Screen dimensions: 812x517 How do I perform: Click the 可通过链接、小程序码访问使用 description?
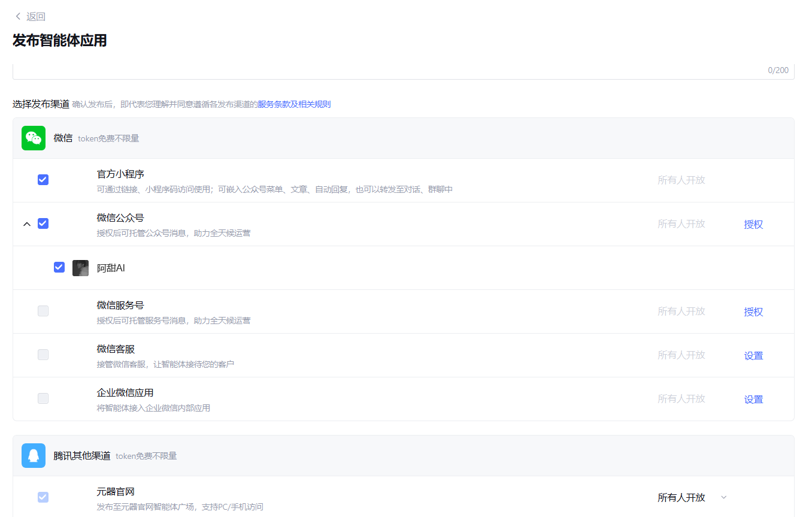click(x=275, y=189)
